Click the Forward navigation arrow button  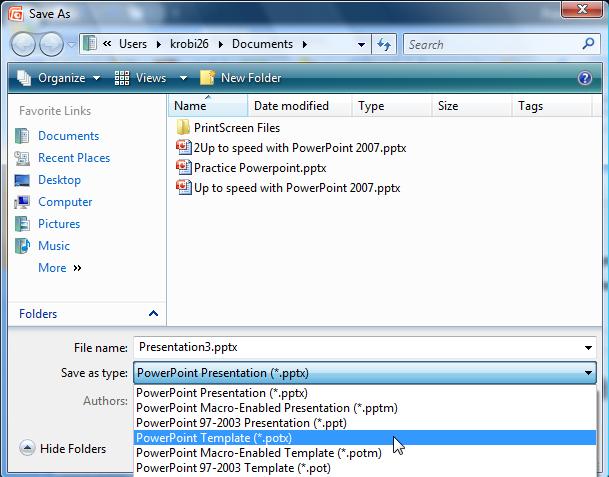pos(52,44)
